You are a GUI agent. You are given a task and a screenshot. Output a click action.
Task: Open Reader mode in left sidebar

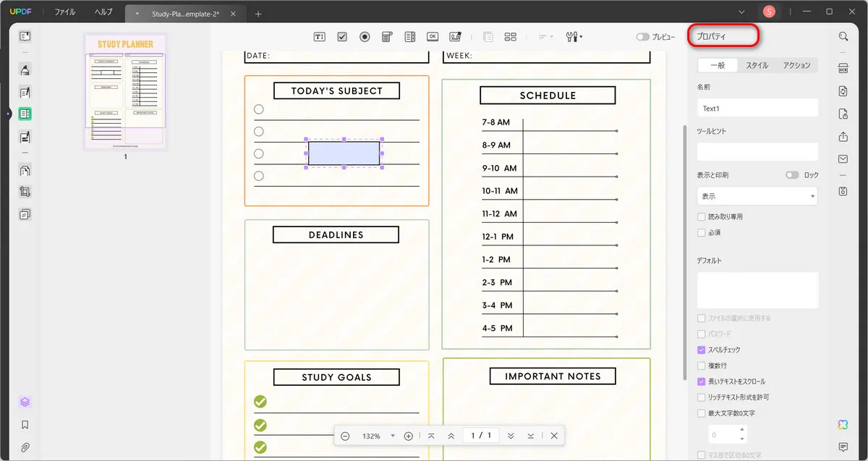click(x=25, y=36)
